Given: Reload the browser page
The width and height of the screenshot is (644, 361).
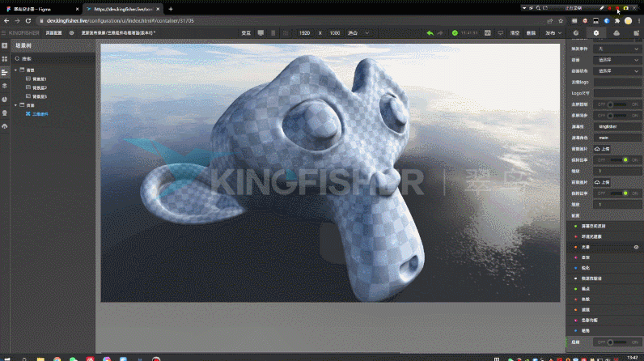Looking at the screenshot, I should tap(28, 21).
